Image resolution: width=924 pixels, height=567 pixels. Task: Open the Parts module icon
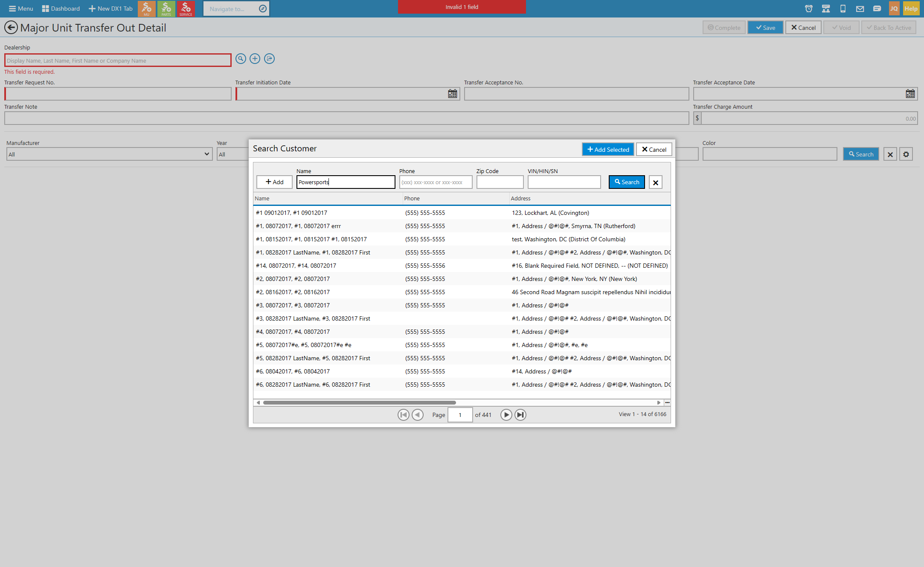click(166, 9)
